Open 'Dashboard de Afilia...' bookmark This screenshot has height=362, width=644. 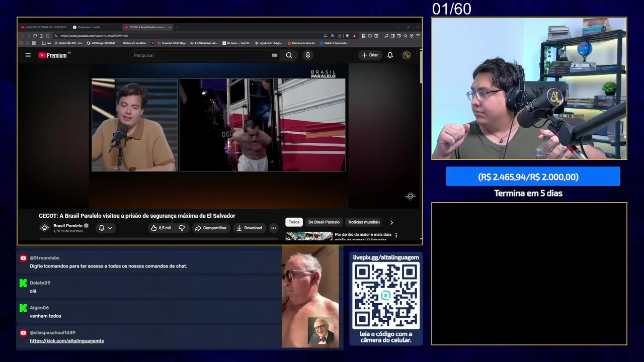134,43
